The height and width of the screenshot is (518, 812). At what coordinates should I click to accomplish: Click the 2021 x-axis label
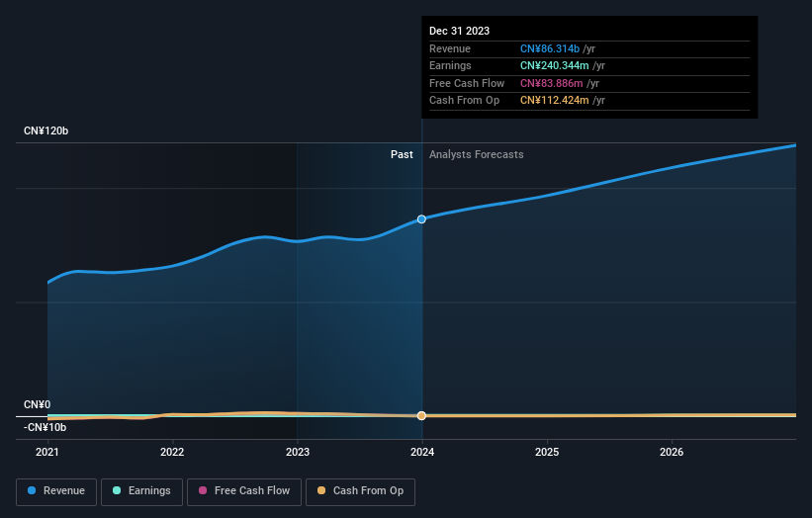point(47,453)
